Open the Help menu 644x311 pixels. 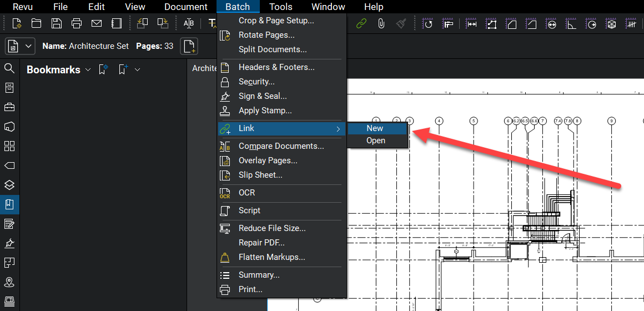pyautogui.click(x=374, y=7)
